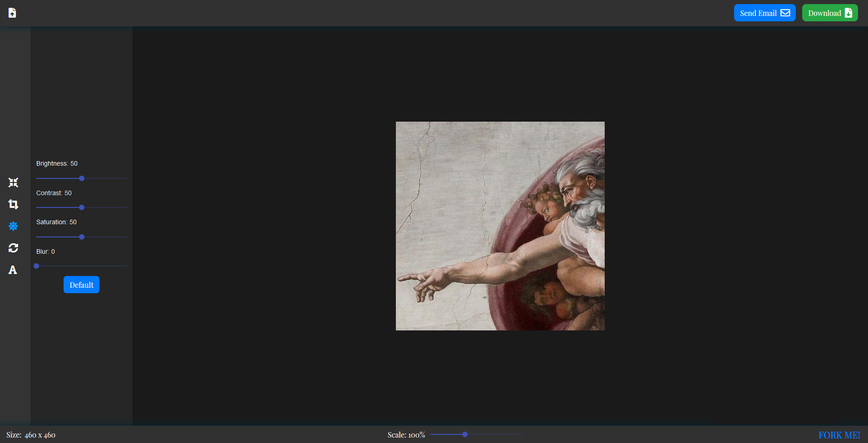868x443 pixels.
Task: Open the FORK ME! link
Action: [x=839, y=435]
